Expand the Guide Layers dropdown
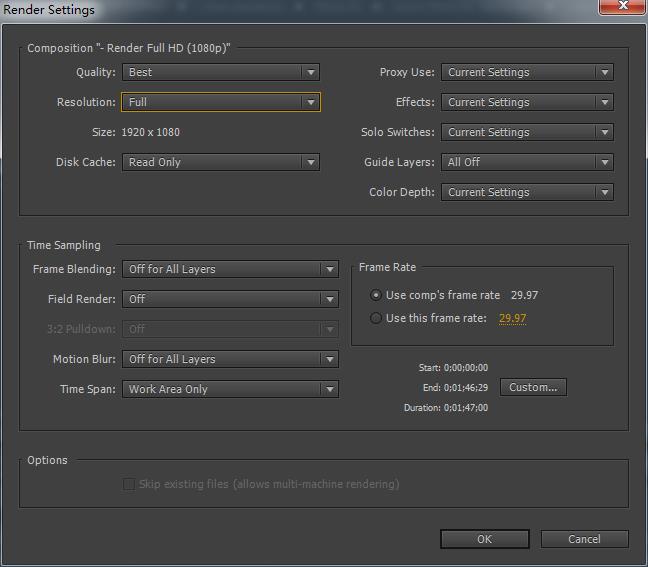The width and height of the screenshot is (648, 567). pos(527,162)
